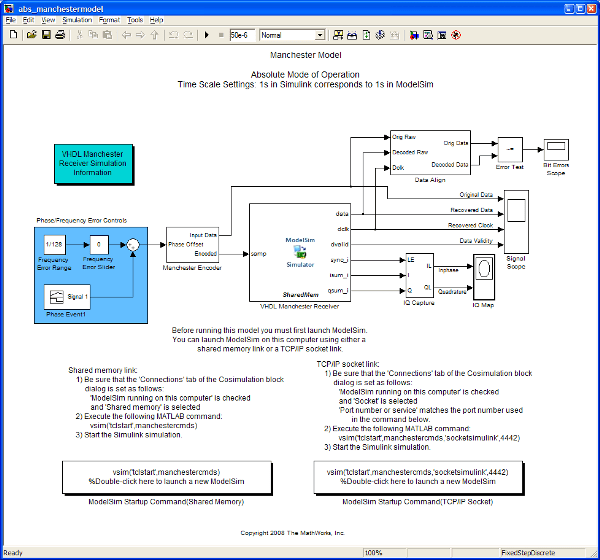Select the VHDL Manchester Receiver Simulation Information block

[x=93, y=164]
